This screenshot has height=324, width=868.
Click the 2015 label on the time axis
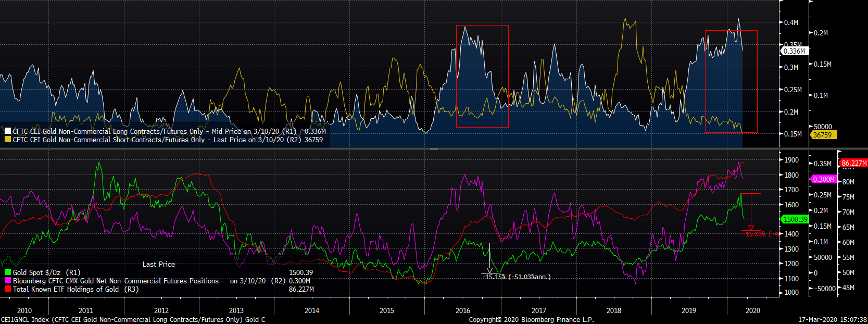point(387,310)
